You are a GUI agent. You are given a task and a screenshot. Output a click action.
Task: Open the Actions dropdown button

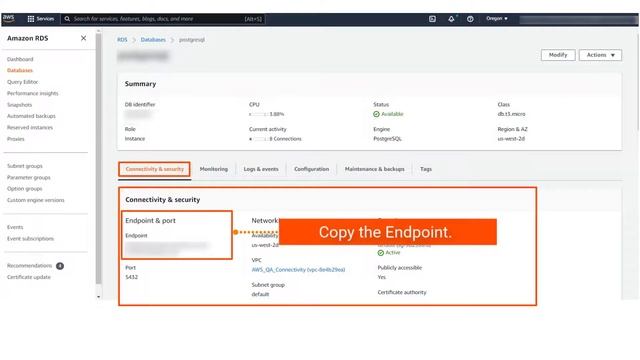[600, 55]
